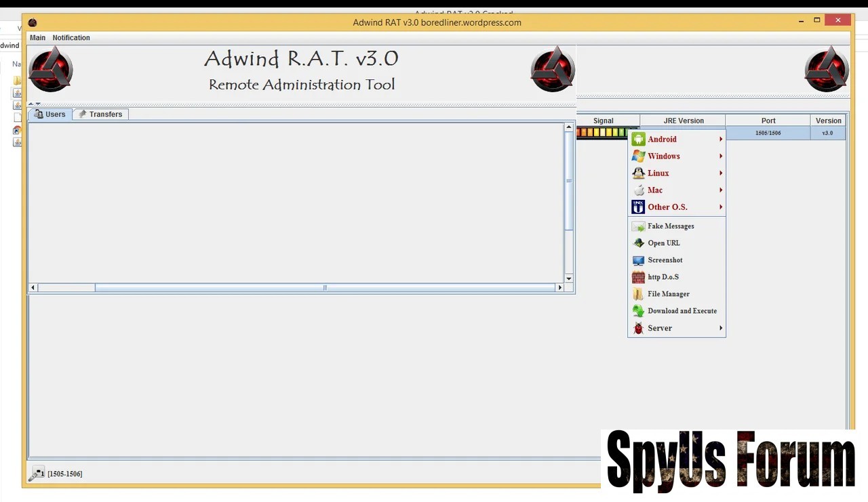
Task: Select the Users tab
Action: [x=50, y=114]
